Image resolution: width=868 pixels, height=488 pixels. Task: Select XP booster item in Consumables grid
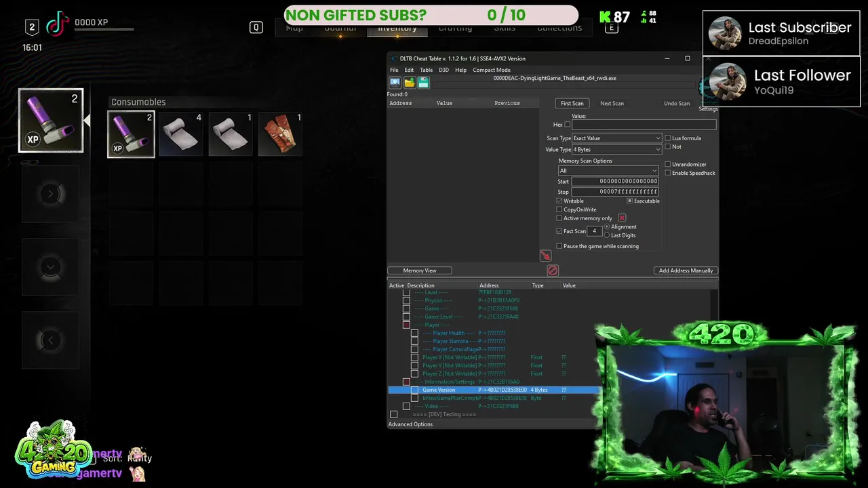pyautogui.click(x=131, y=134)
